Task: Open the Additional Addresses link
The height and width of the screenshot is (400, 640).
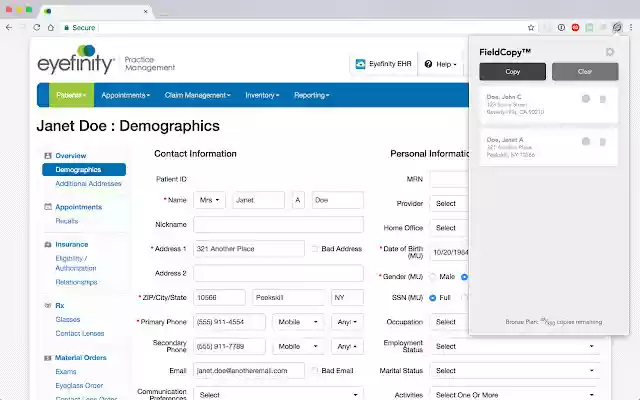Action: (89, 183)
